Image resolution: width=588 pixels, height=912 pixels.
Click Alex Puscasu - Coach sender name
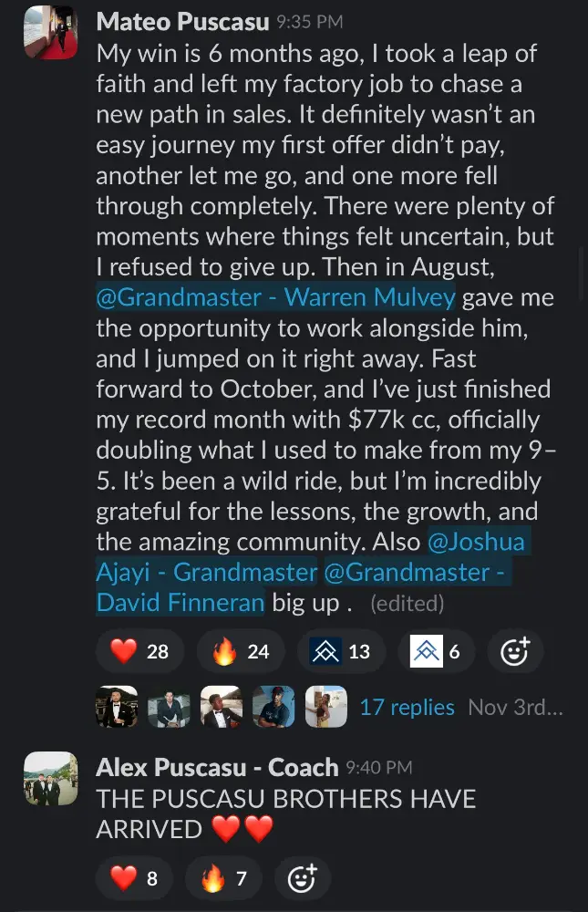pyautogui.click(x=217, y=767)
